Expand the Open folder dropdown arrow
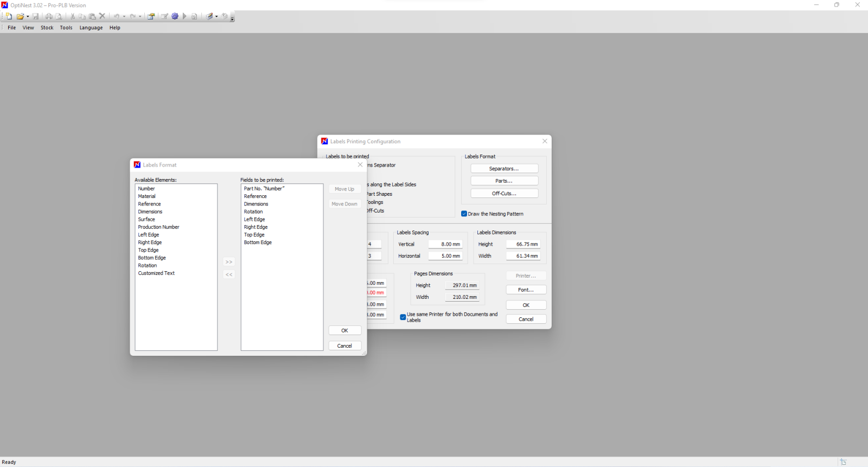 28,16
